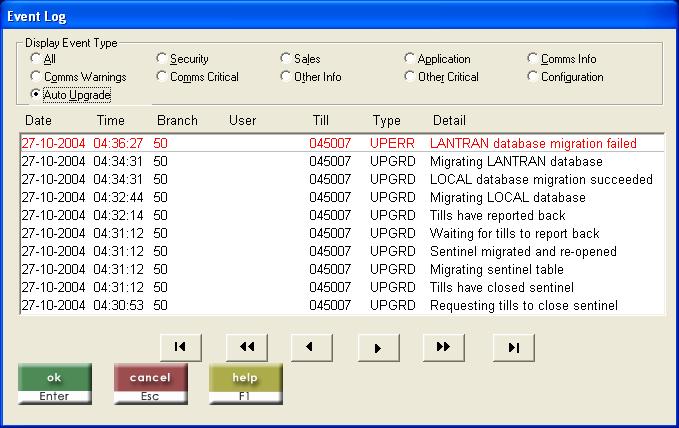Click the Till column header

(x=320, y=120)
